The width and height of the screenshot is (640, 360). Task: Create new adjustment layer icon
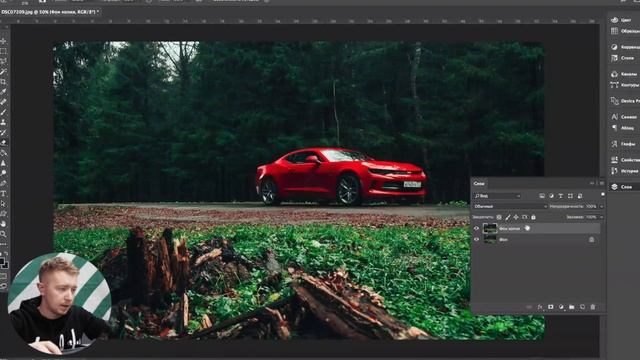561,307
